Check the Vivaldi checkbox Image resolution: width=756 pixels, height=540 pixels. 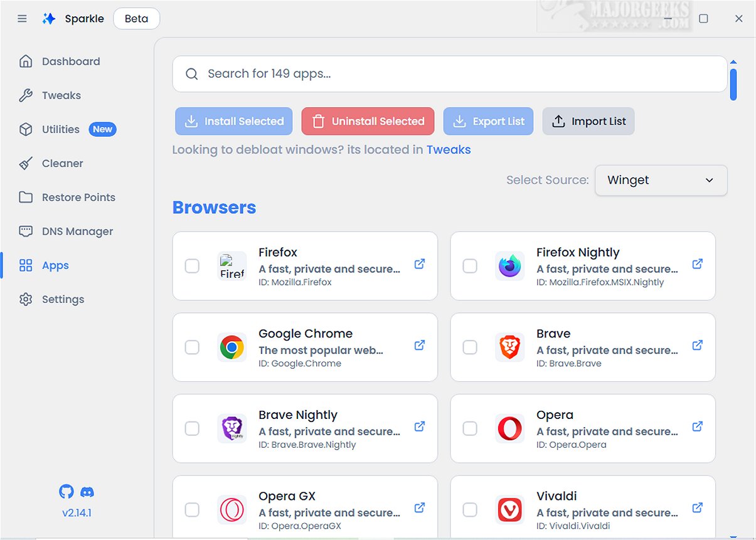(470, 509)
